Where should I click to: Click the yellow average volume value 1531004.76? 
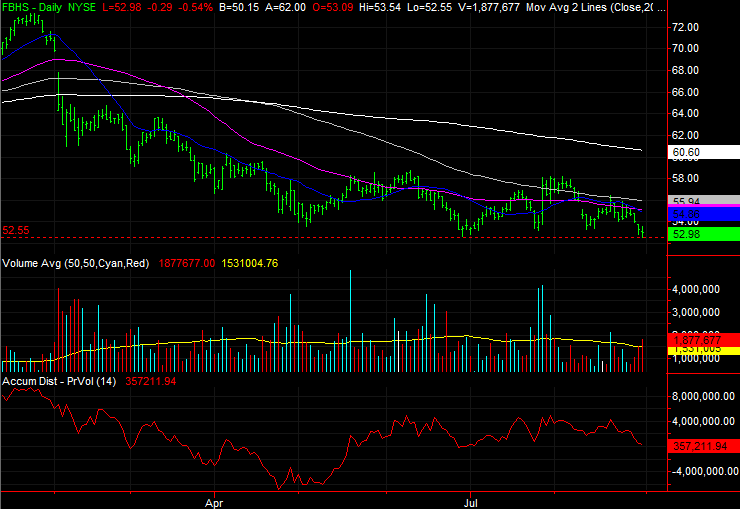click(x=250, y=263)
